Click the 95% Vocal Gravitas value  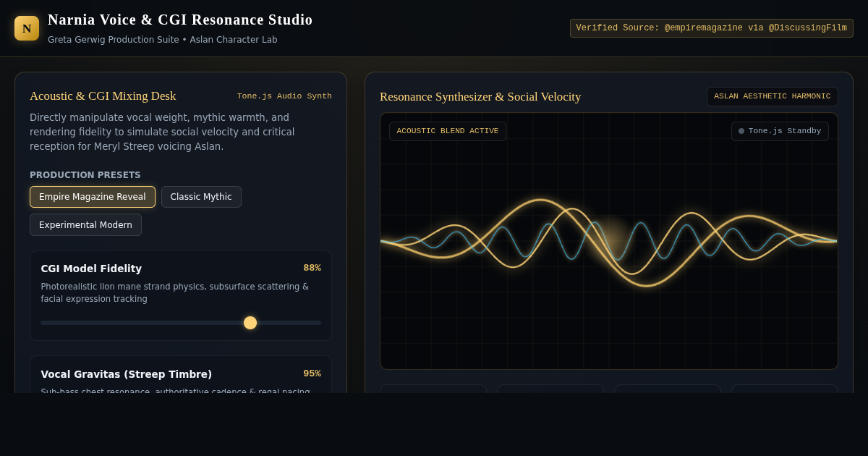pos(312,373)
